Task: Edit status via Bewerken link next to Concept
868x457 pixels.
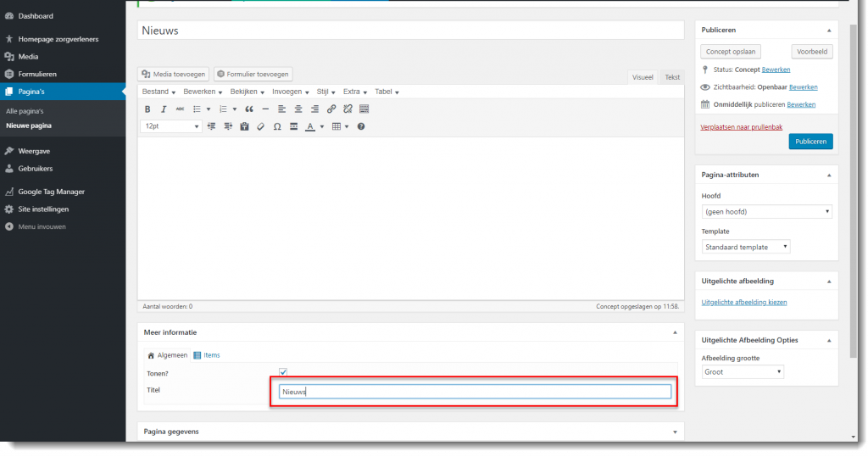Action: [776, 70]
